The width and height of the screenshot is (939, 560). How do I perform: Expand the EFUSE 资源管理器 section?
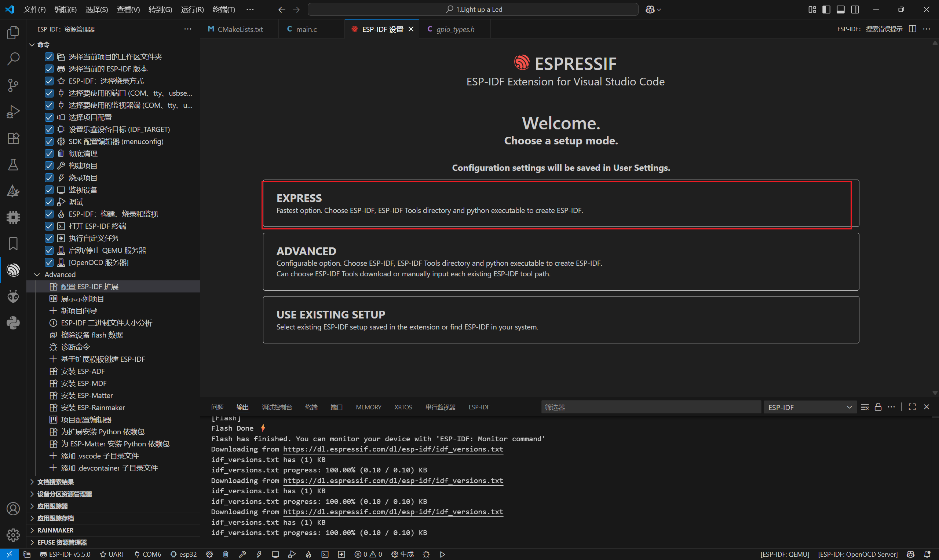point(32,542)
